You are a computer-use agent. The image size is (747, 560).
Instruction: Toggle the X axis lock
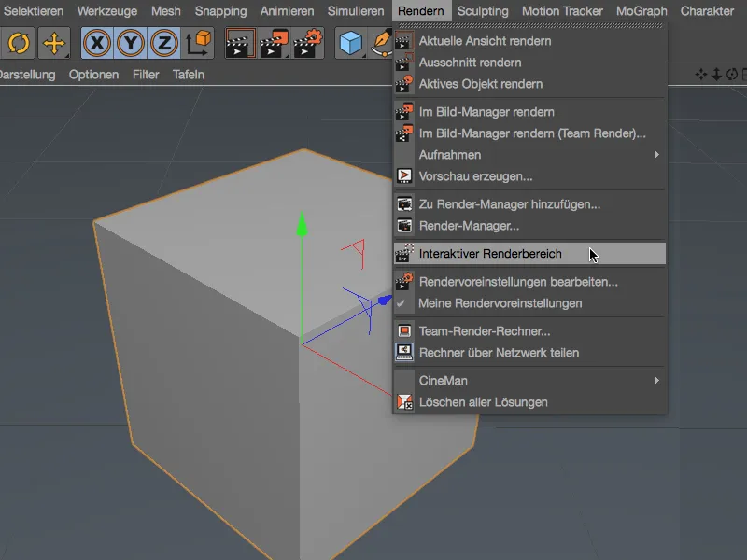97,43
